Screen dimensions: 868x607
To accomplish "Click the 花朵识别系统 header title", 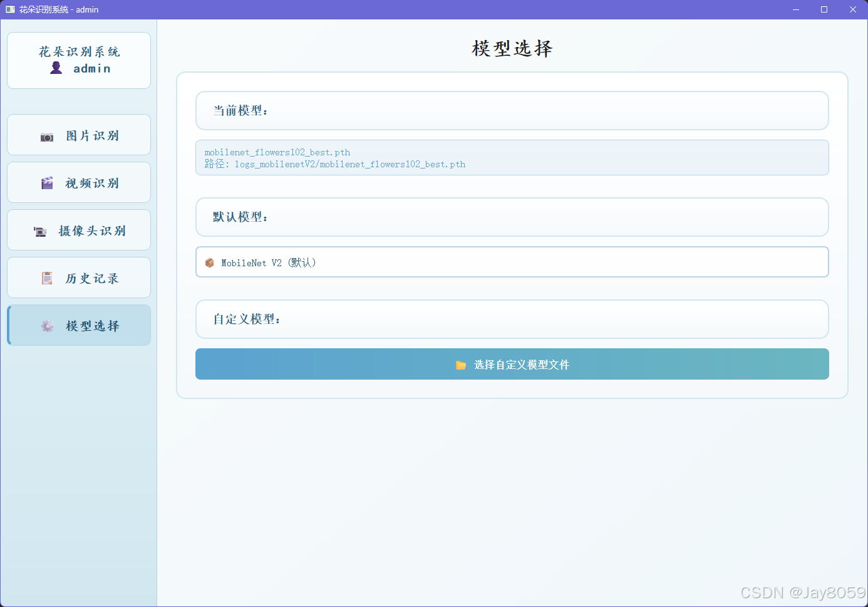I will pyautogui.click(x=79, y=51).
